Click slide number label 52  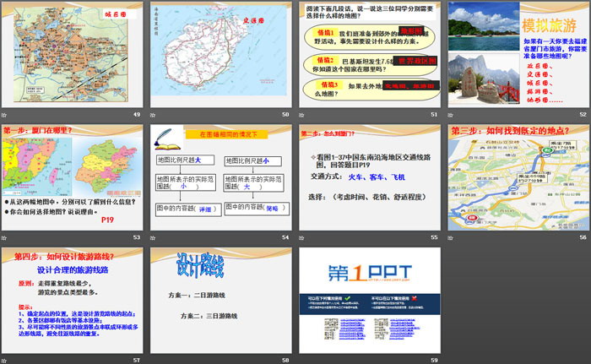[583, 114]
